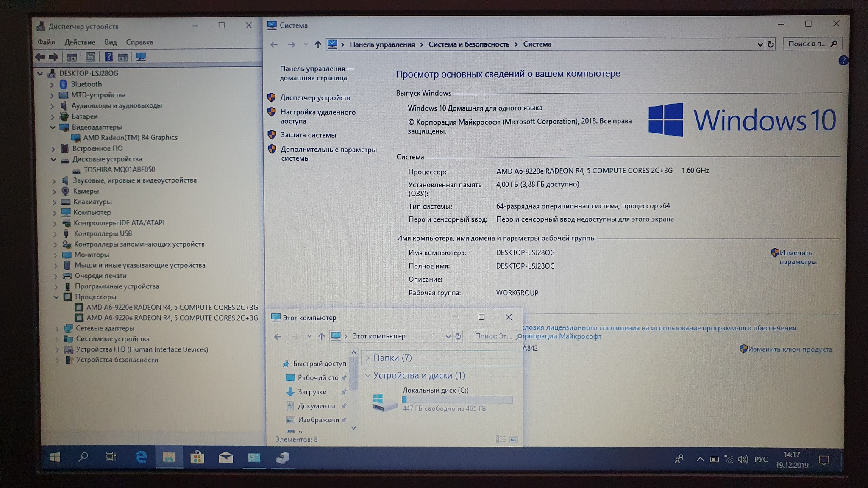
Task: Select the TOSHIBA MQ01ABF050 disk device
Action: [119, 169]
